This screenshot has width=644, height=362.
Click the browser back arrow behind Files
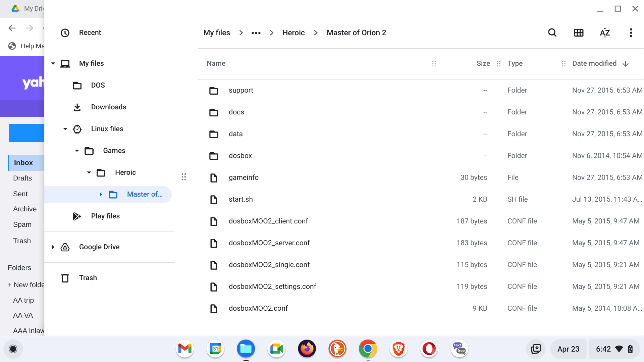(x=12, y=28)
